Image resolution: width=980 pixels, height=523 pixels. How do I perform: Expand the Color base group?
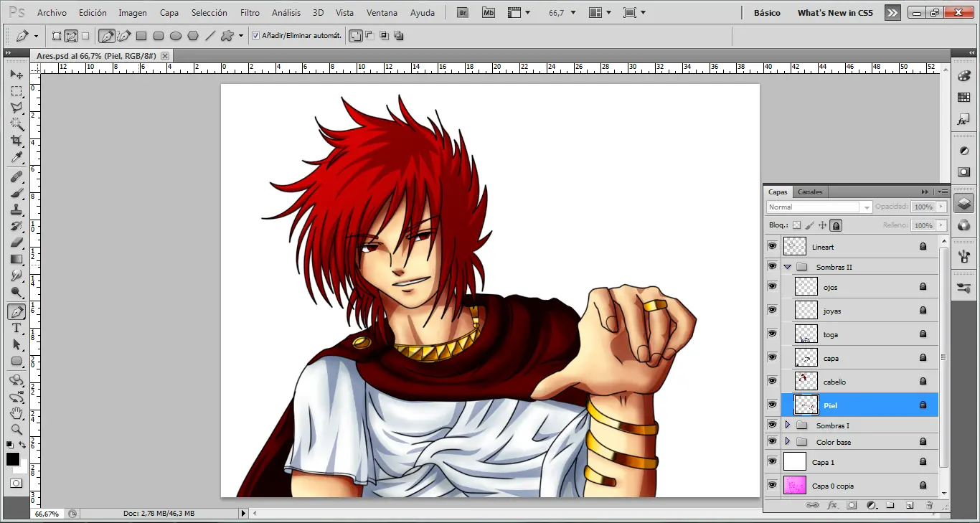[x=787, y=441]
